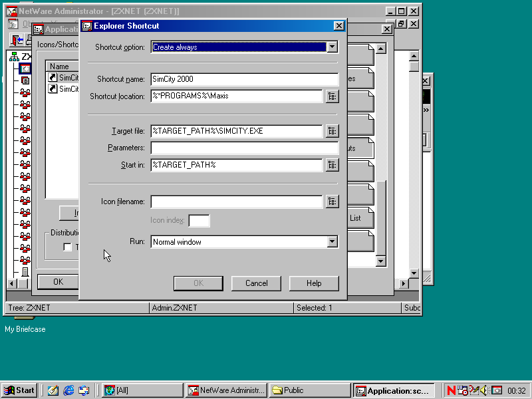Select first SimCity shortcut entry in list
Screen dimensions: 532x399
(x=63, y=78)
